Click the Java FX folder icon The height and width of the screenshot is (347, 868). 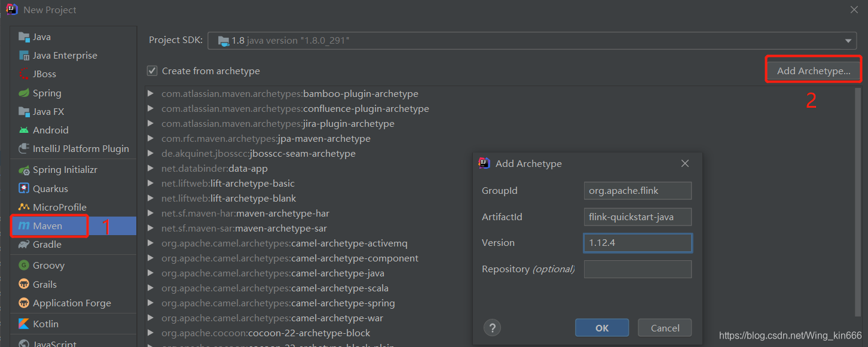click(24, 111)
